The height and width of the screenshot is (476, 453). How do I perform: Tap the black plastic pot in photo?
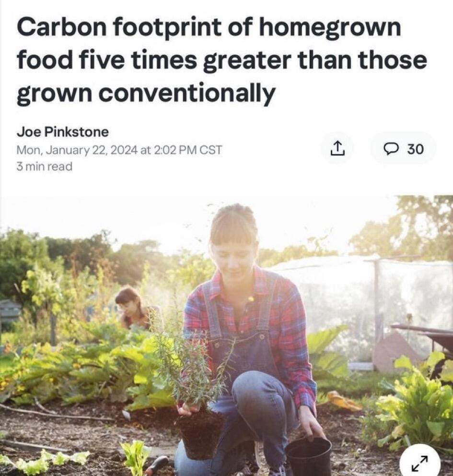coord(309,456)
